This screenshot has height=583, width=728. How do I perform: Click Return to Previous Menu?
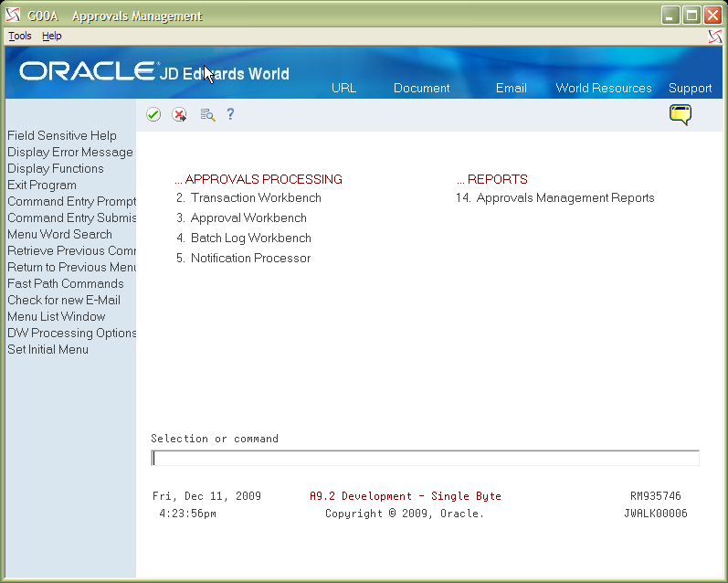point(71,267)
